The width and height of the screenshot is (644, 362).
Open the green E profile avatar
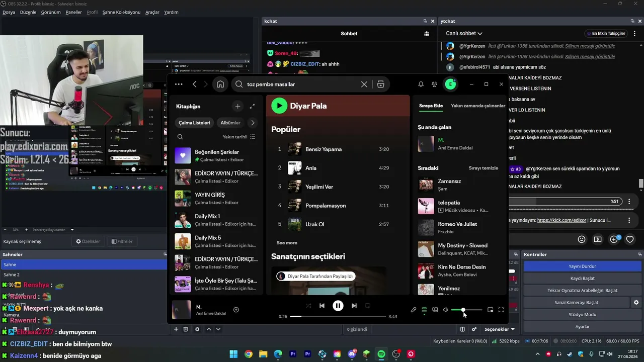pos(450,84)
